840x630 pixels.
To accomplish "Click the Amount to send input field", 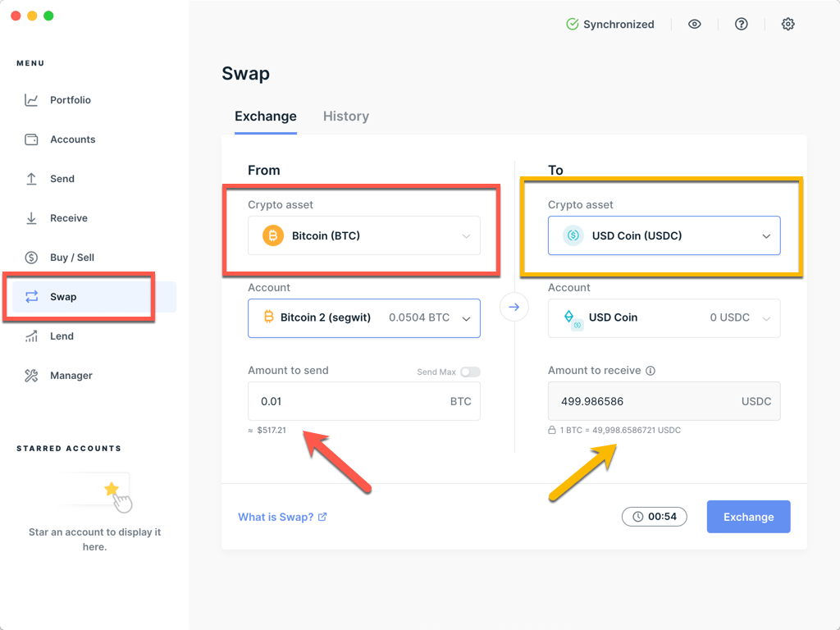I will point(363,401).
